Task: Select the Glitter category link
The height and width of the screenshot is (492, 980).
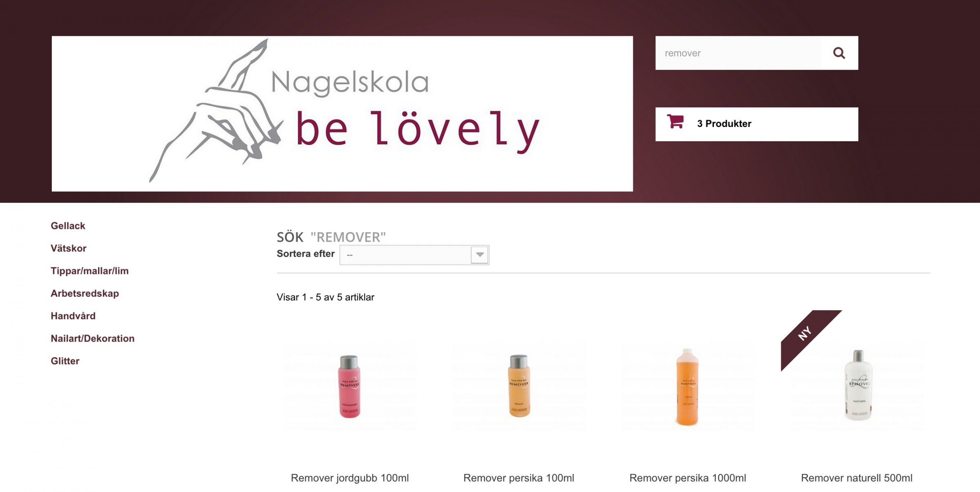Action: (x=65, y=361)
